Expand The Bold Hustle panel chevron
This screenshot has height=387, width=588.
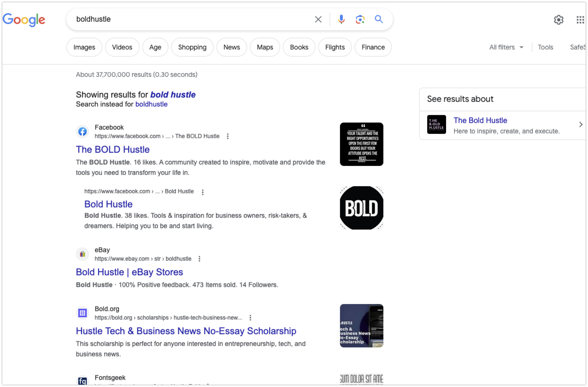click(581, 125)
